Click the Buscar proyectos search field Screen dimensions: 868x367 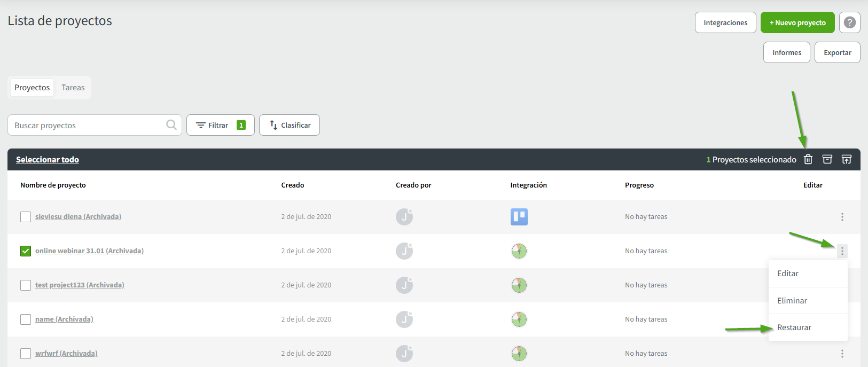[88, 125]
